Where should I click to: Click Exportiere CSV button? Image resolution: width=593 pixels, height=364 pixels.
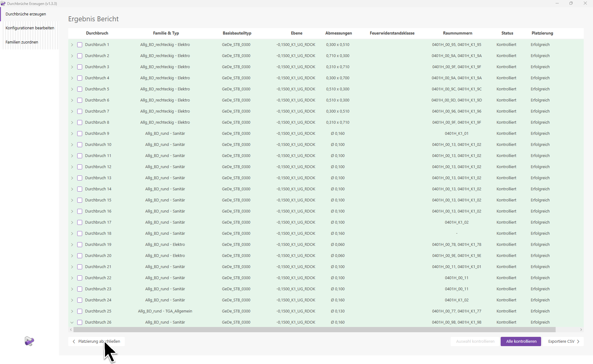tap(561, 341)
